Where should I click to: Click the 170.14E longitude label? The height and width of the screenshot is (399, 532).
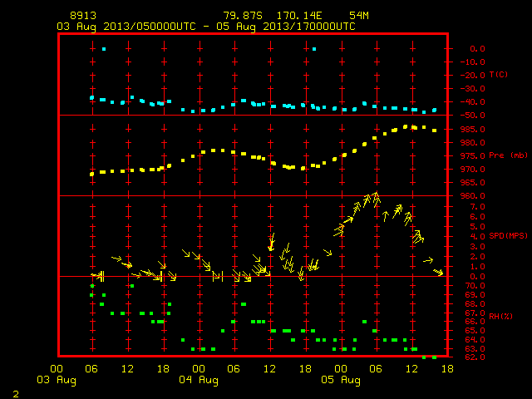tap(299, 16)
